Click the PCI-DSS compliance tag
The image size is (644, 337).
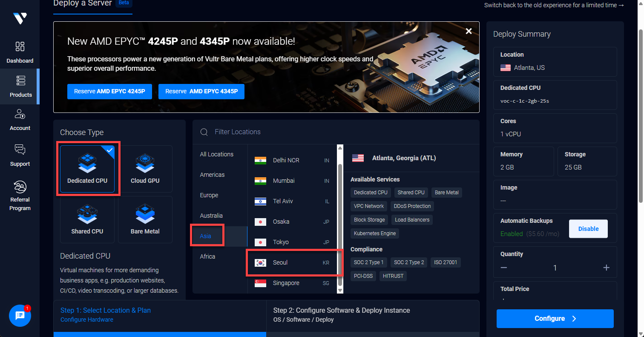[363, 276]
